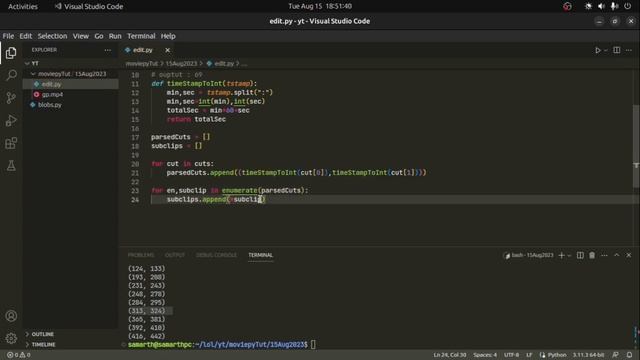Image resolution: width=640 pixels, height=360 pixels.
Task: Open the Edit menu
Action: pyautogui.click(x=26, y=36)
